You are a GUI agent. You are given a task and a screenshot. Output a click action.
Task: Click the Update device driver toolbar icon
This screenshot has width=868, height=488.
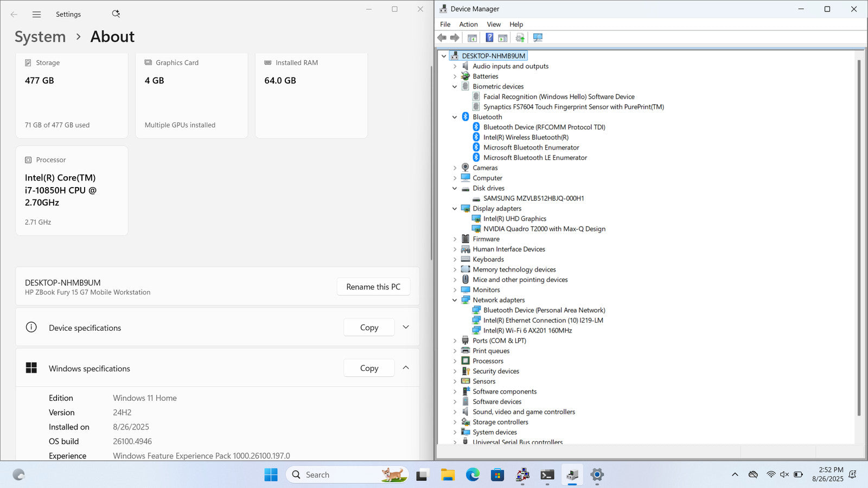click(x=520, y=37)
